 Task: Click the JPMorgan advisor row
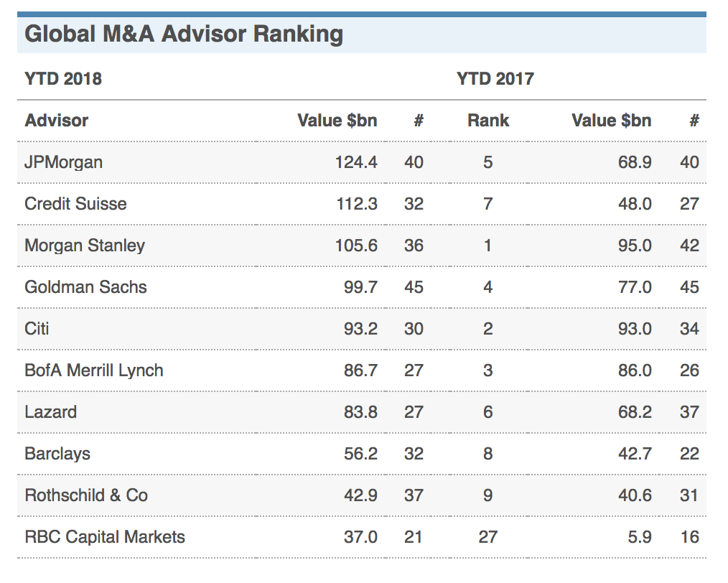[x=362, y=162]
